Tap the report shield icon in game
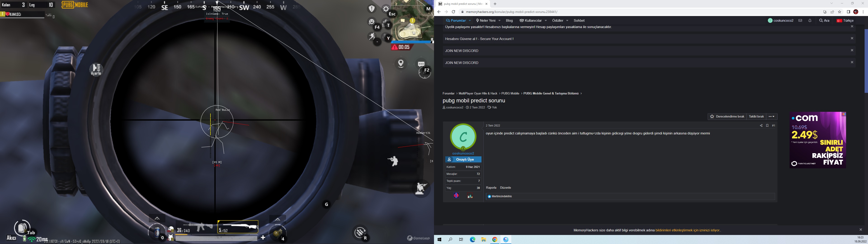This screenshot has width=868, height=244. pyautogui.click(x=372, y=9)
